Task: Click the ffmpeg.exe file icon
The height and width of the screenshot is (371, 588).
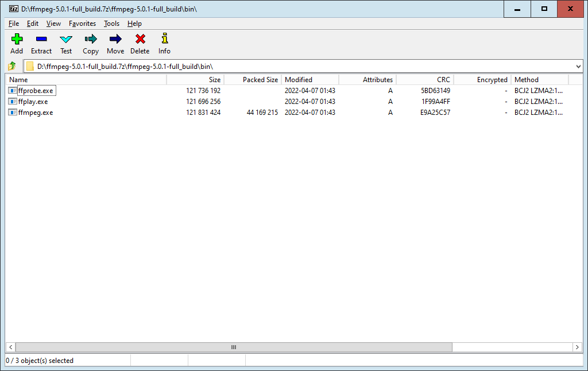Action: click(13, 112)
